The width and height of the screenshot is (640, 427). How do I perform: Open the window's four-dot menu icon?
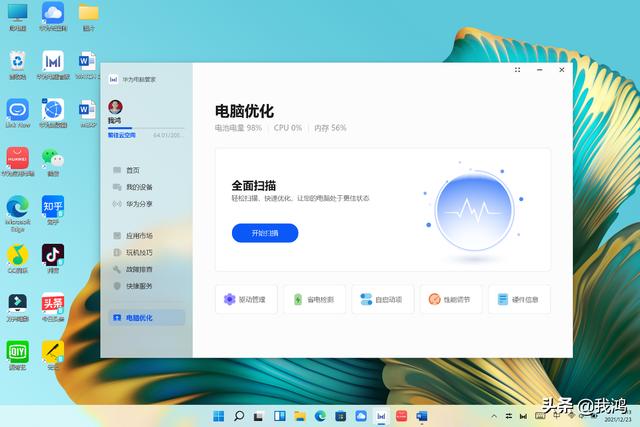(517, 71)
